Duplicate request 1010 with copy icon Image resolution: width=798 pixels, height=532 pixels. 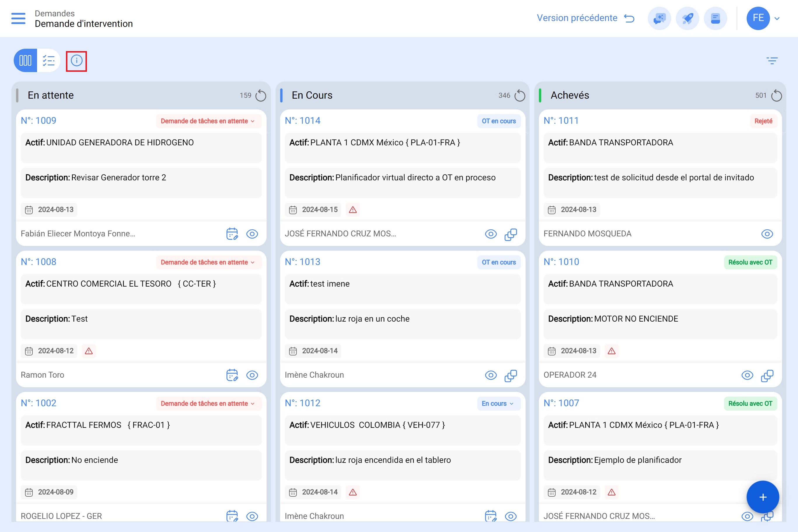(767, 375)
